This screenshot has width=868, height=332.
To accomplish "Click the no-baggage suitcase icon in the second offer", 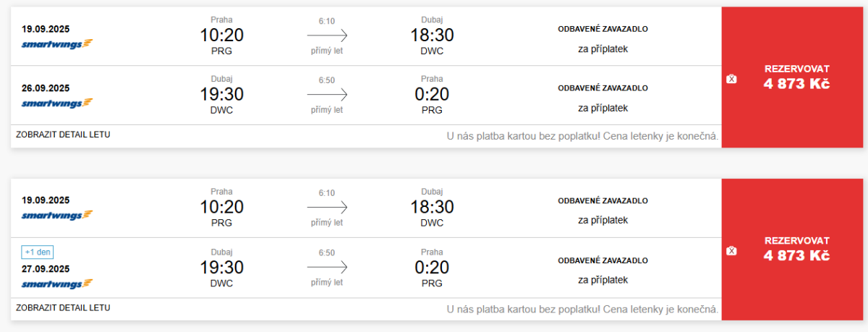I will (731, 251).
